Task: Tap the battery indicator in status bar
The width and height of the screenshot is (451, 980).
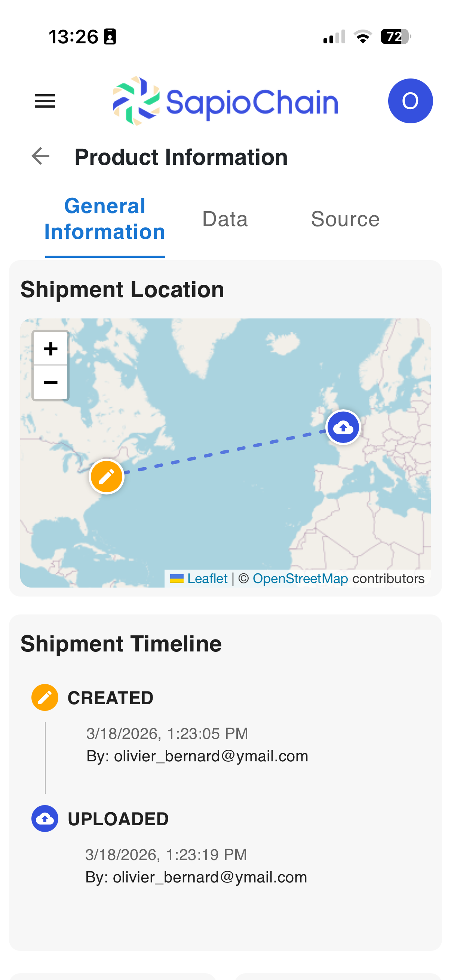Action: tap(395, 37)
